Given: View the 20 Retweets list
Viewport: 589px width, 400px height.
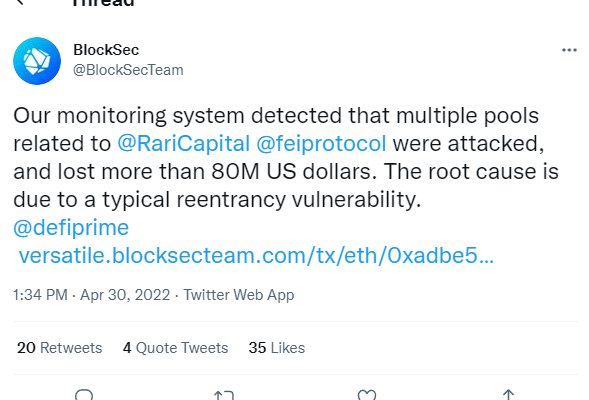Looking at the screenshot, I should [59, 348].
